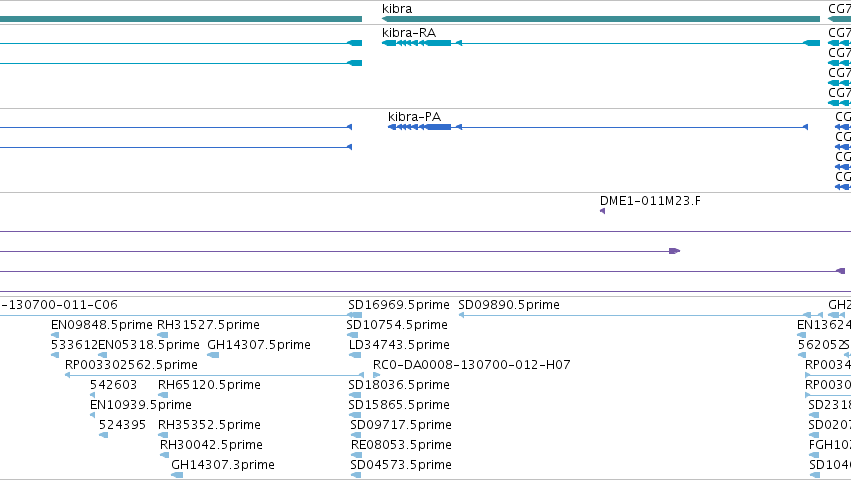The height and width of the screenshot is (480, 851).
Task: Select RC0-DA0008-130700-012-H07 feature label
Action: (x=472, y=365)
